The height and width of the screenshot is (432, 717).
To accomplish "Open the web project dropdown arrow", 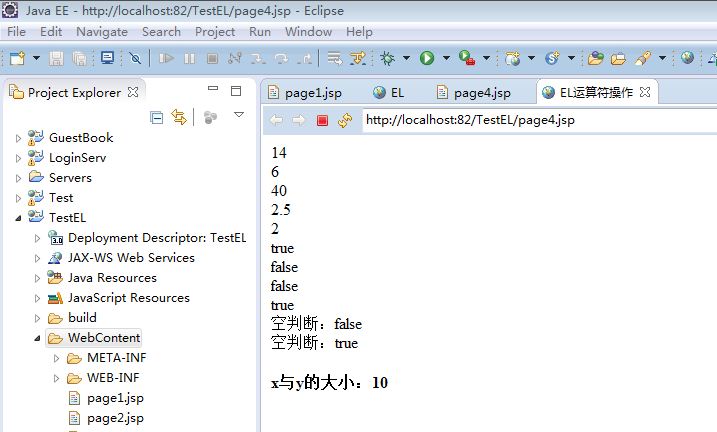I will point(531,59).
